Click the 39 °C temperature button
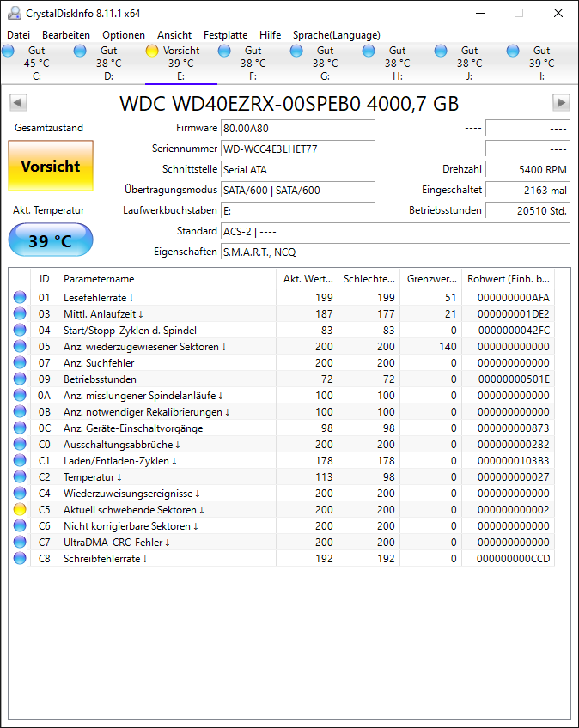Viewport: 579px width, 728px height. click(51, 240)
